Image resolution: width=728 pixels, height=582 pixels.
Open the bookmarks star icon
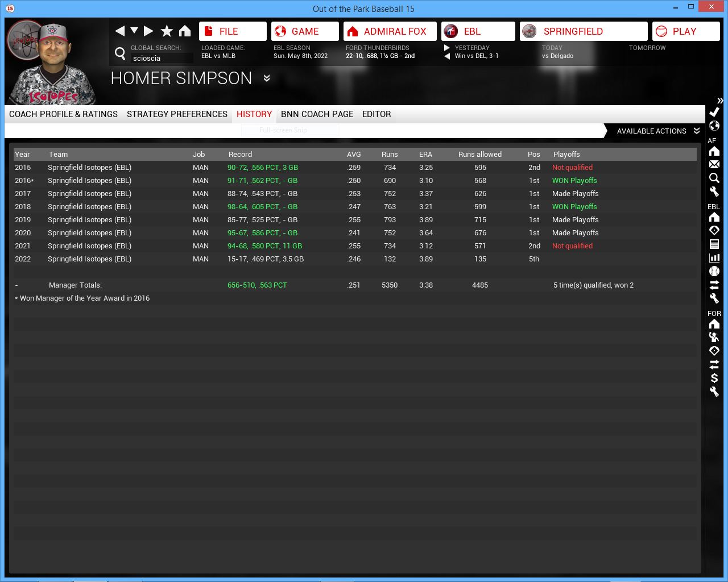point(167,31)
